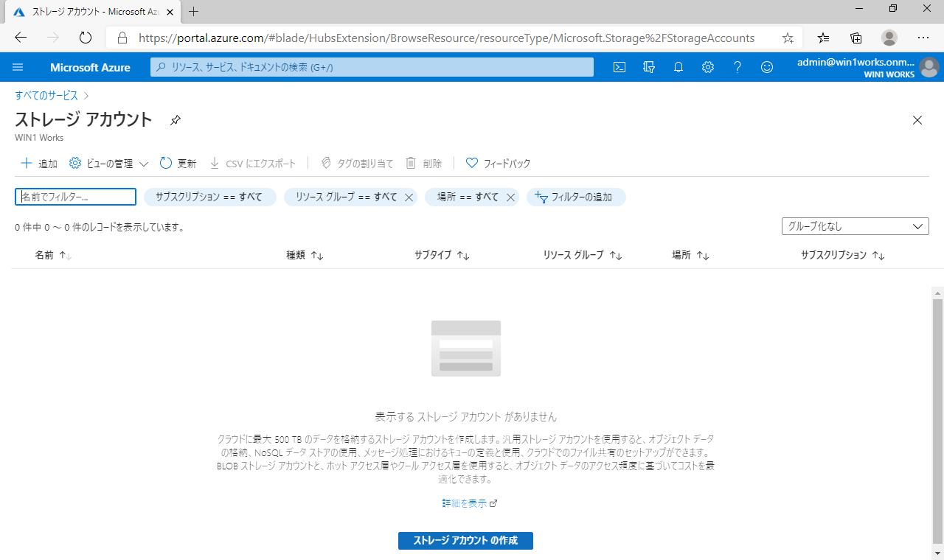Open Cloud Shell from the top bar
Viewport: 944px width, 560px height.
click(620, 67)
